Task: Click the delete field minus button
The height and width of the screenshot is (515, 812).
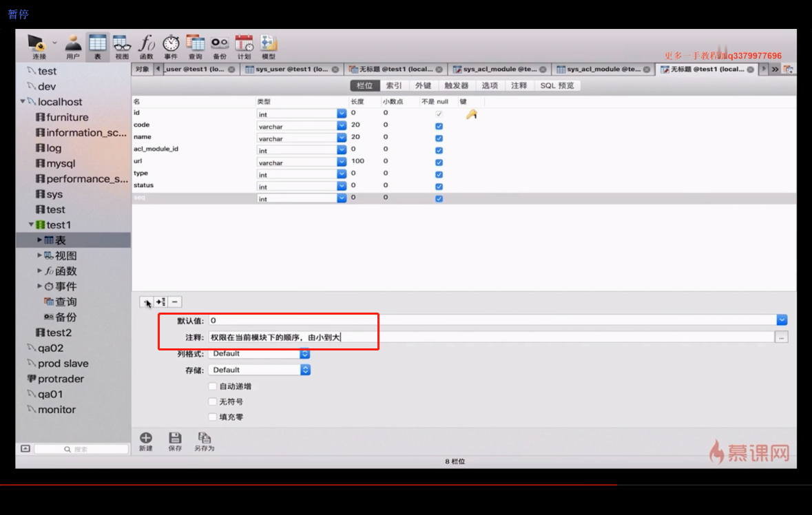Action: tap(175, 302)
